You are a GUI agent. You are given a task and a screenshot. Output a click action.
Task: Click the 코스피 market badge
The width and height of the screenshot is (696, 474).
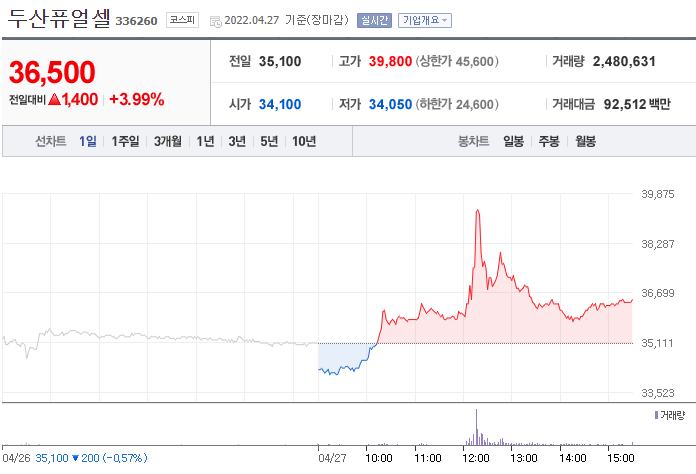(182, 20)
